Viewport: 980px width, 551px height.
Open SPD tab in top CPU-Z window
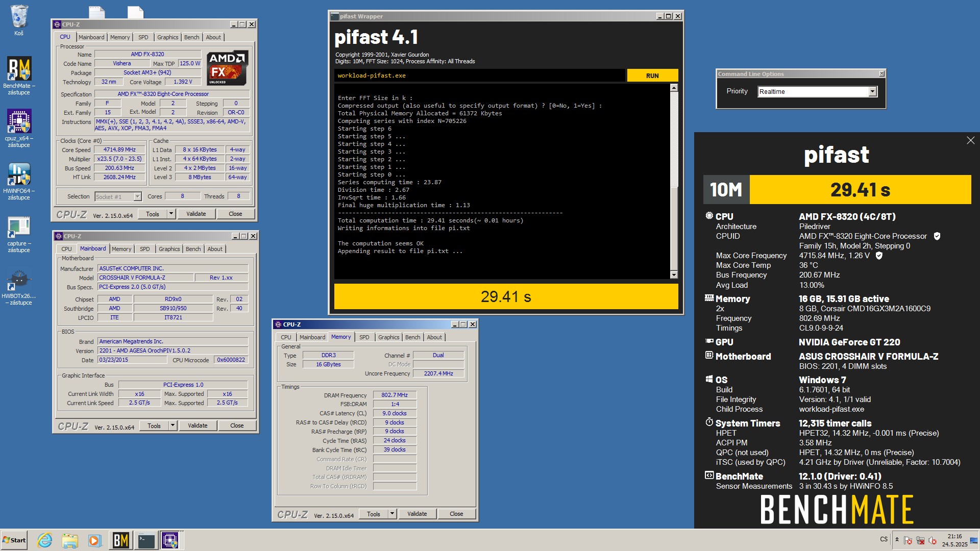coord(143,37)
